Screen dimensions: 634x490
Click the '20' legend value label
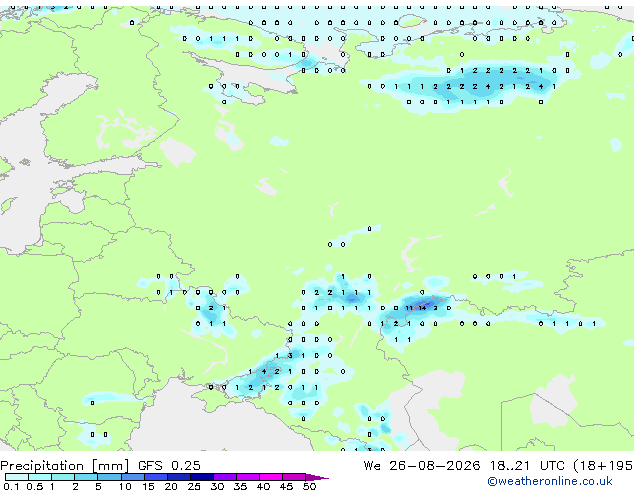point(171,486)
